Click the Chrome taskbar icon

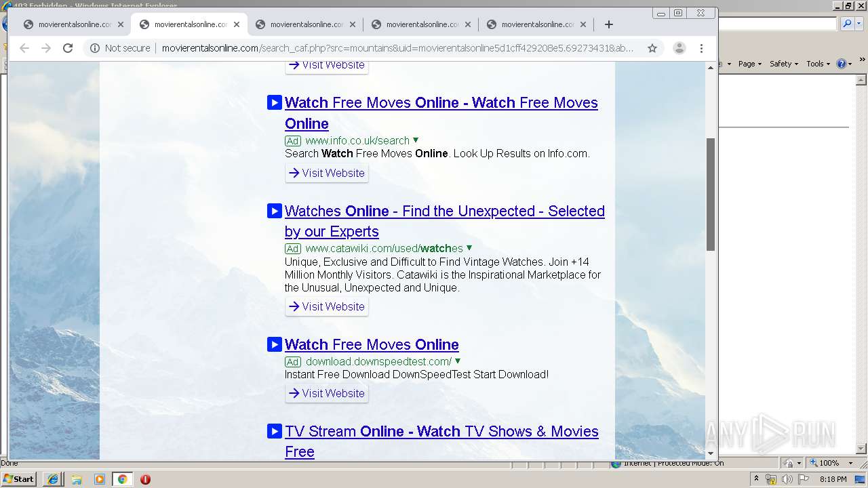pos(122,479)
